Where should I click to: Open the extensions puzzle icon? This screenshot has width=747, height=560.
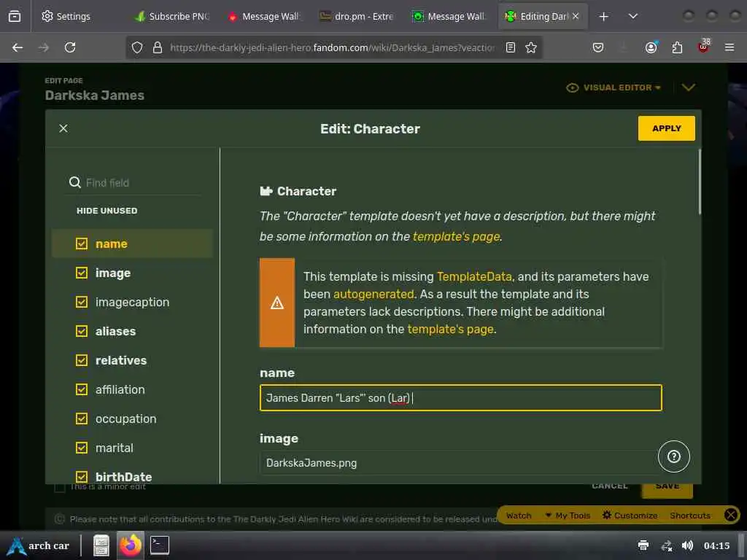[x=677, y=47]
